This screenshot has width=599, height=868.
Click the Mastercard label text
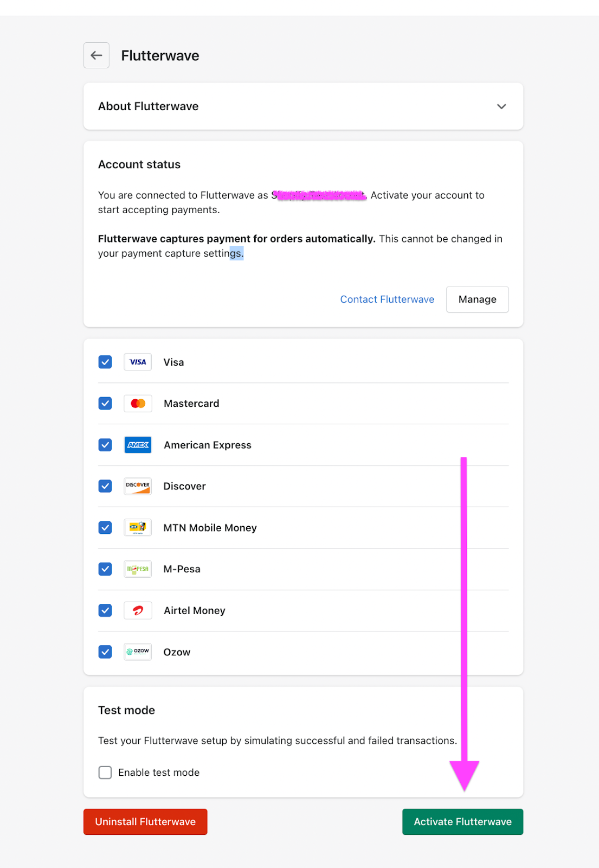(x=191, y=404)
